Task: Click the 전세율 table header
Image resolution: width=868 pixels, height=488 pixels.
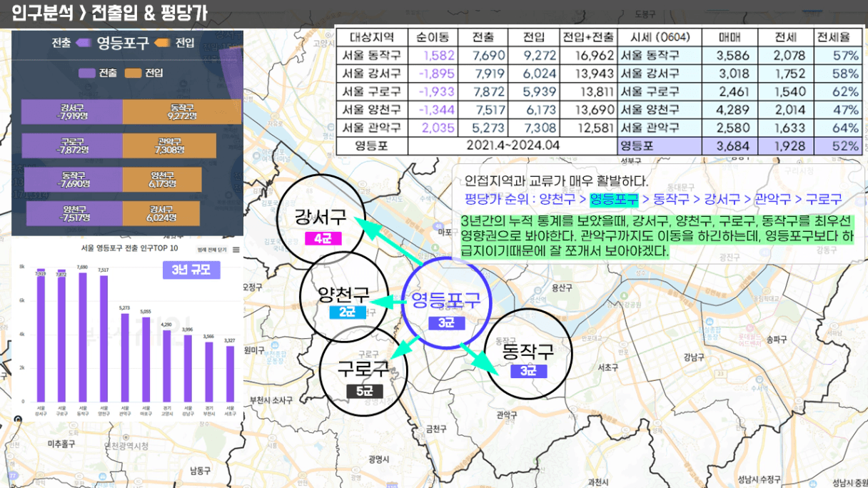Action: click(838, 37)
